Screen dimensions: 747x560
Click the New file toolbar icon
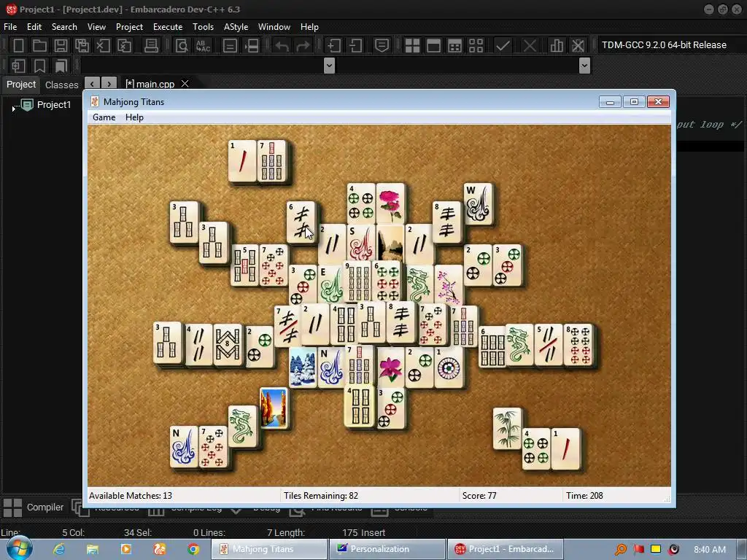pos(18,45)
